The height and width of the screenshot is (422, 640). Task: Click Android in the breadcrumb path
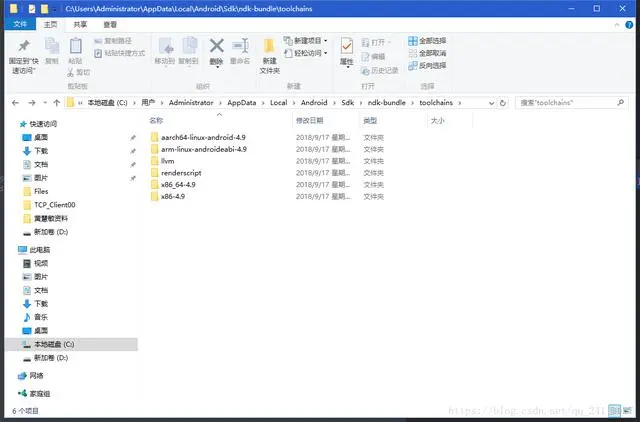(314, 103)
